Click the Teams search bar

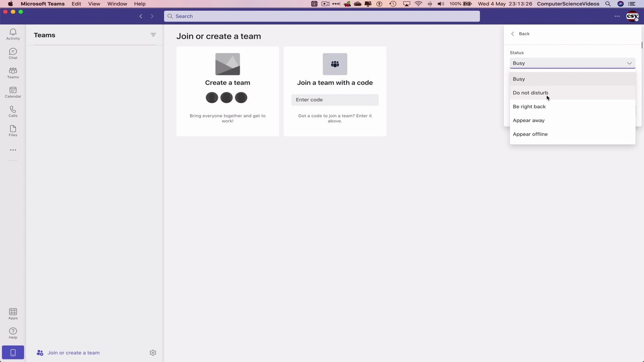click(322, 16)
